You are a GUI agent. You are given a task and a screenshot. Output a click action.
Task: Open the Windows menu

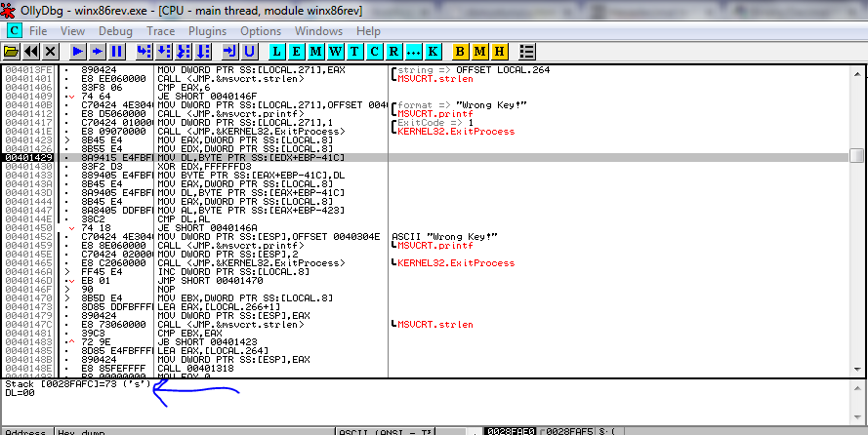(x=319, y=31)
